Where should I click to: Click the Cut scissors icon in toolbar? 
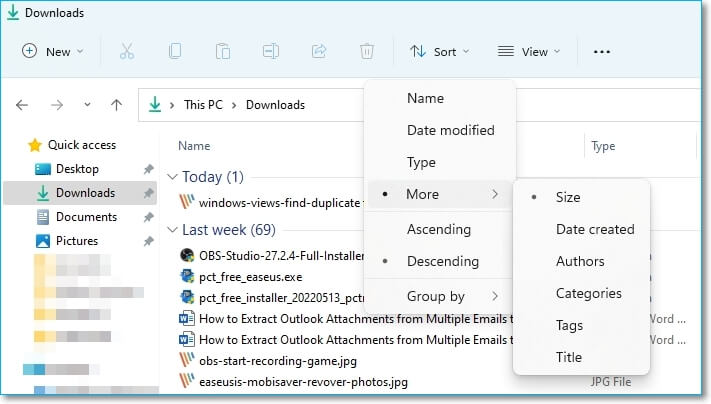(127, 51)
